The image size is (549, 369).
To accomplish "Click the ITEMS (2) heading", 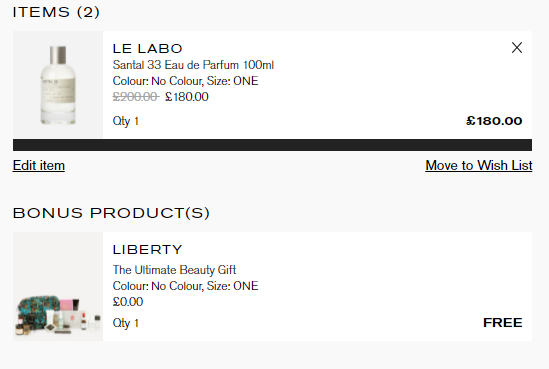I will tap(56, 13).
